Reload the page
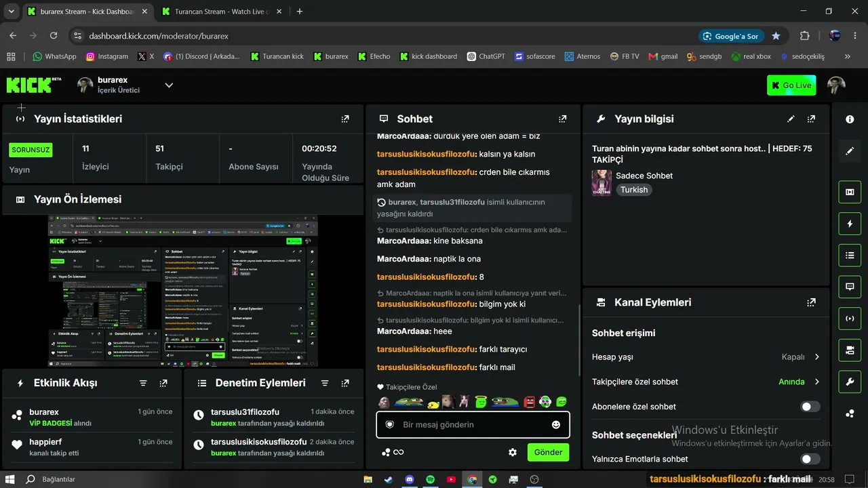The width and height of the screenshot is (868, 488). 54,36
